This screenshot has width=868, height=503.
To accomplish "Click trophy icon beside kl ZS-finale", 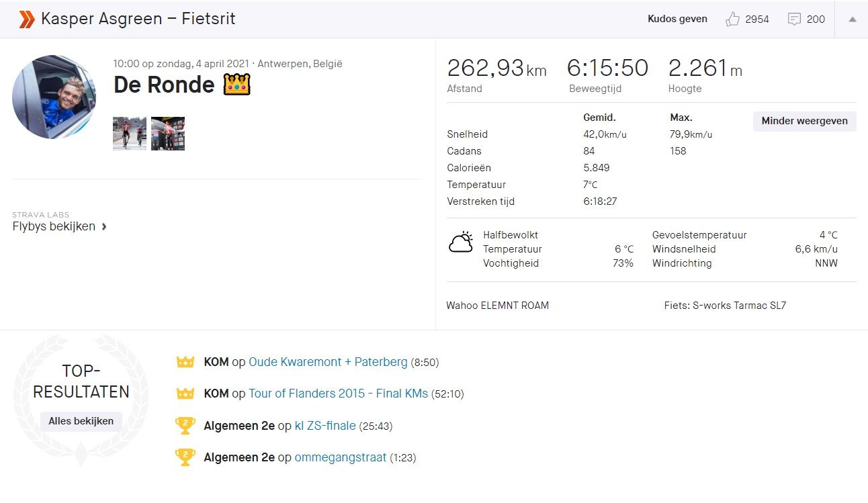I will pyautogui.click(x=185, y=426).
